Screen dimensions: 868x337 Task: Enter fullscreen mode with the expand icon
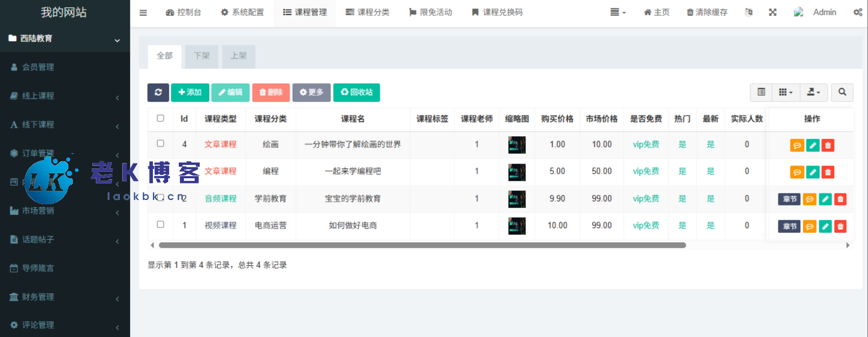773,12
